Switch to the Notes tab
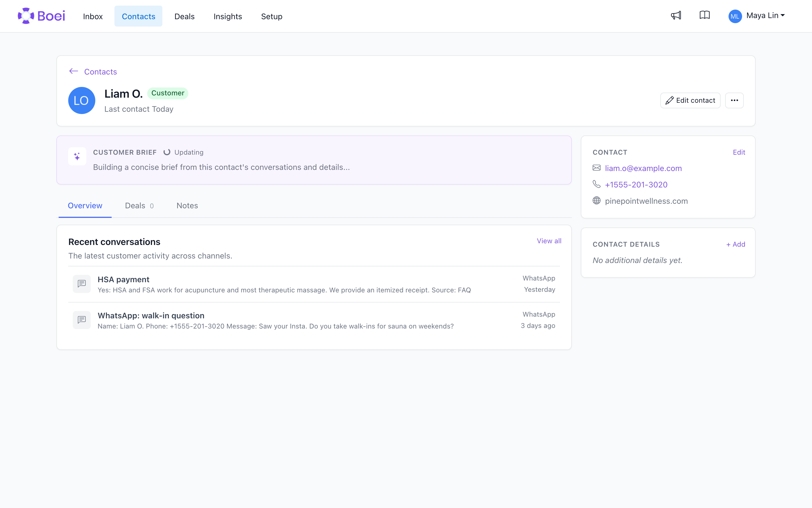Screen dimensions: 812x508 [x=187, y=206]
